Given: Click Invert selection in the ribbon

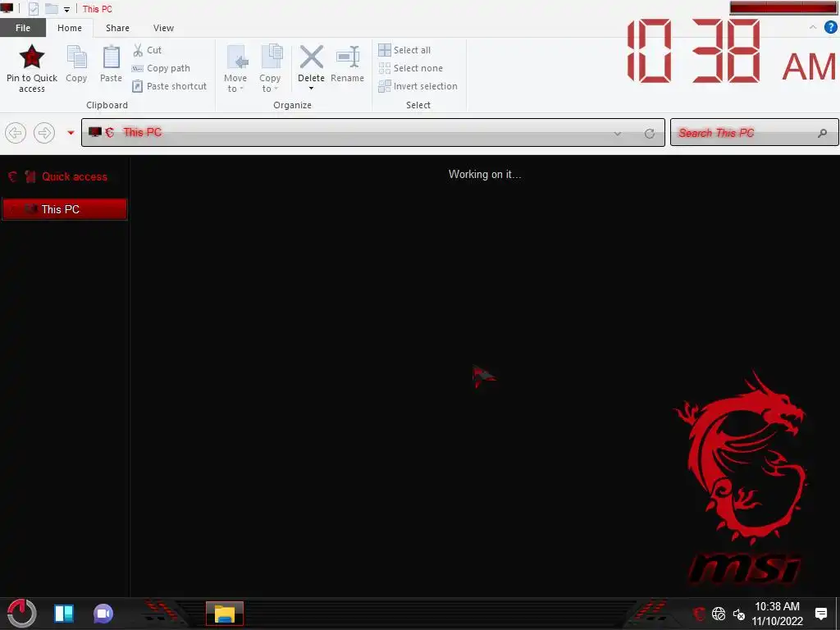Looking at the screenshot, I should point(418,85).
